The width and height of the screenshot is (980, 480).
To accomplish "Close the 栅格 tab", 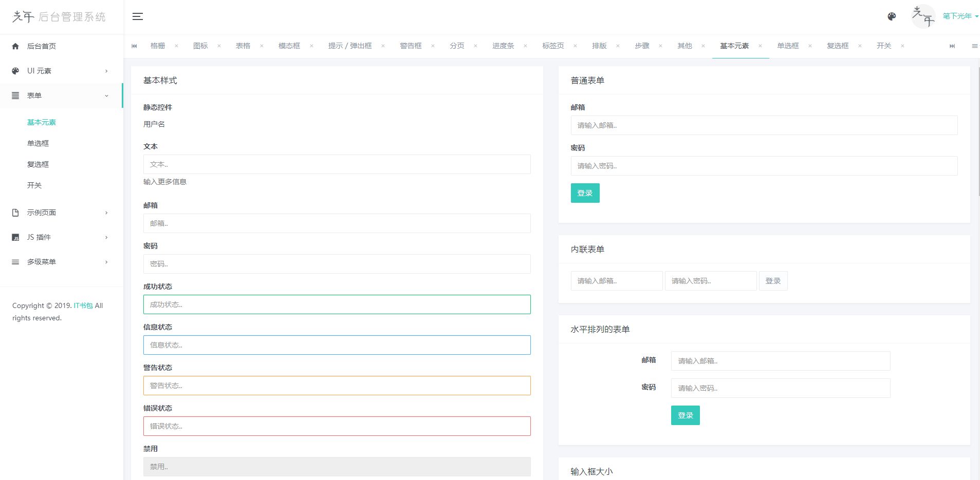I will pyautogui.click(x=176, y=46).
